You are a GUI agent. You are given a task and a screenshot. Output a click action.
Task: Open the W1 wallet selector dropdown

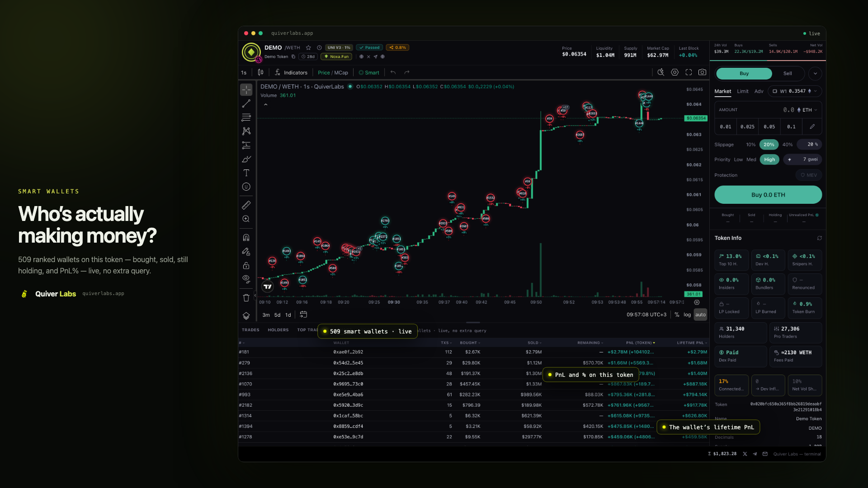pos(795,91)
